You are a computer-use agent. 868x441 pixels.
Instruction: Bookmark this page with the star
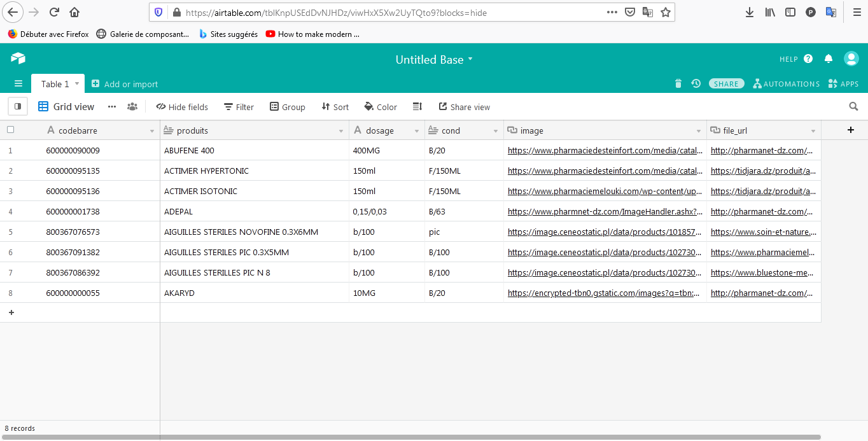666,12
